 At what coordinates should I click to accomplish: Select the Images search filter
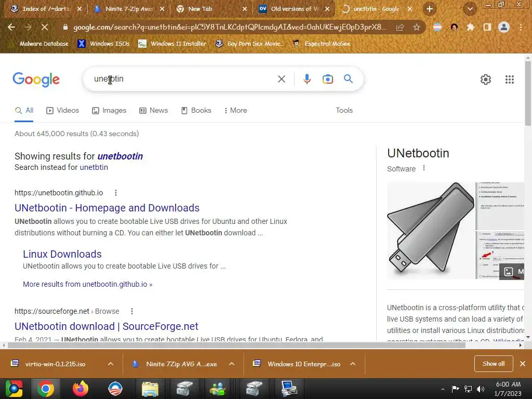click(x=109, y=111)
